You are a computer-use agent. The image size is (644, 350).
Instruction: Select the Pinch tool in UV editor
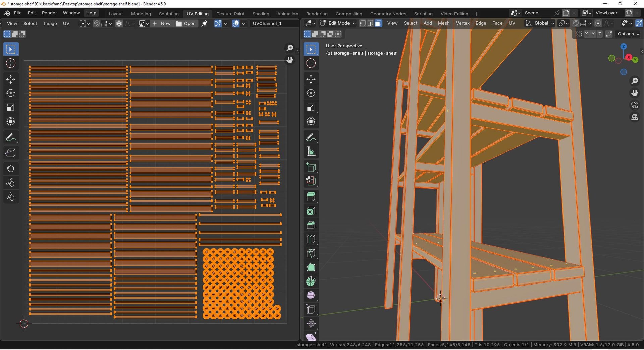(11, 197)
